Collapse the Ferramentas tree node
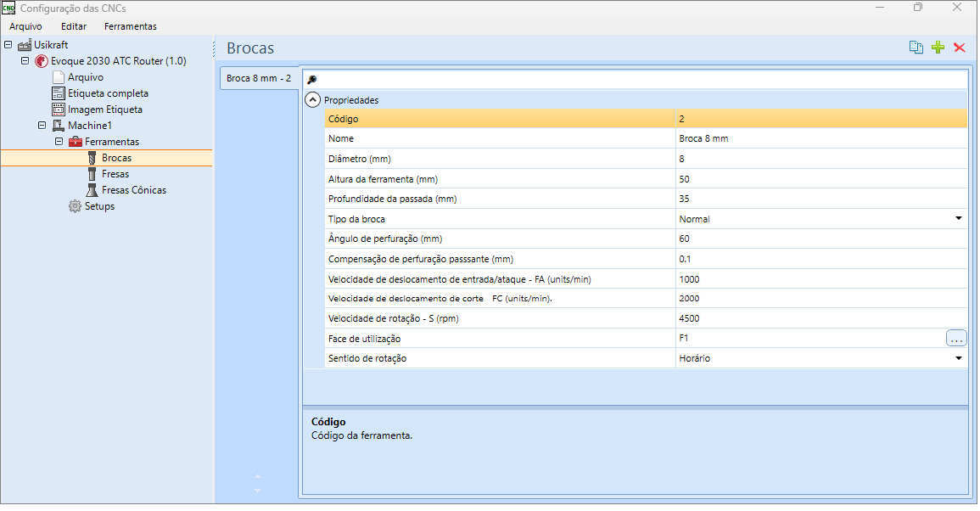Image resolution: width=980 pixels, height=511 pixels. (x=59, y=142)
